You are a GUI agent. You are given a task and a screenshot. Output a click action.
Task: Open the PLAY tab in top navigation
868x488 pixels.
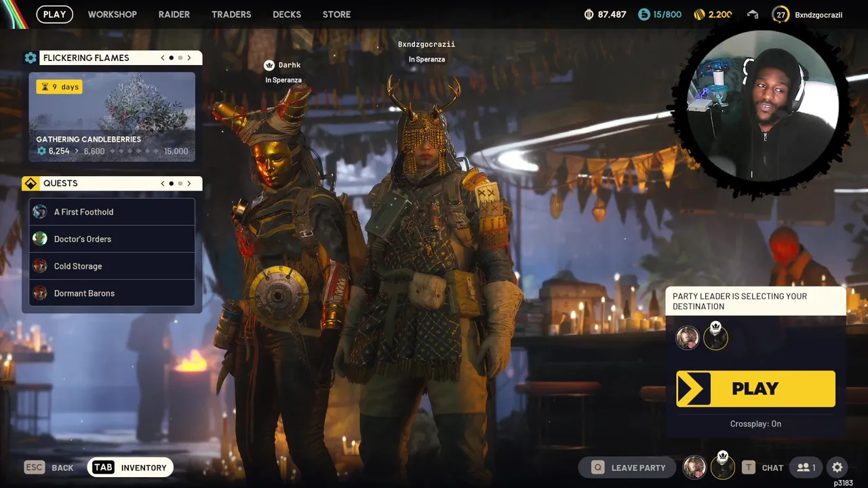pyautogui.click(x=54, y=14)
